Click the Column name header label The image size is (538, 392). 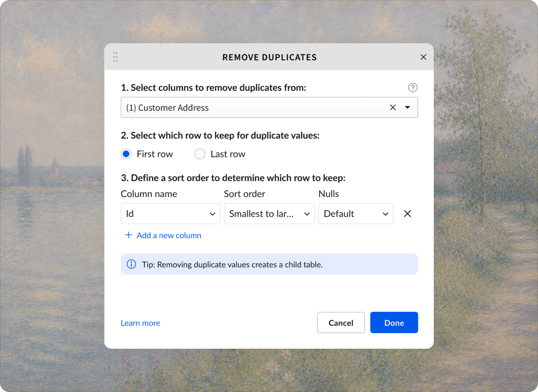pyautogui.click(x=149, y=194)
